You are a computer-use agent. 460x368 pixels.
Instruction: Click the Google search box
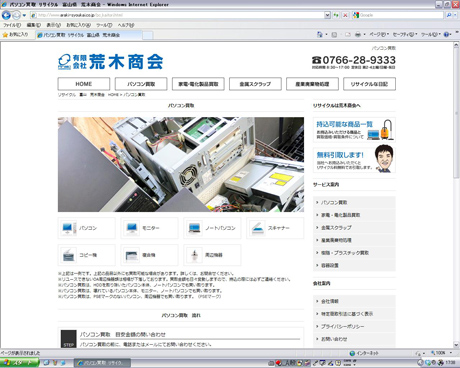coord(398,15)
